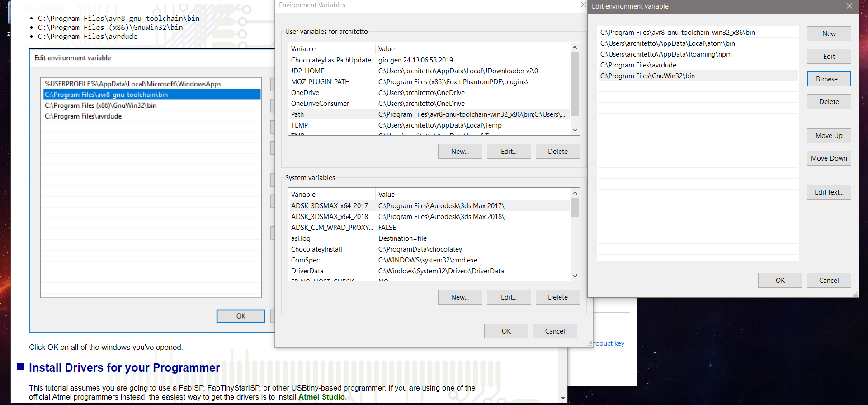
Task: Click the (x86)\GnuWin32\bin row in tutorial image
Action: (151, 105)
